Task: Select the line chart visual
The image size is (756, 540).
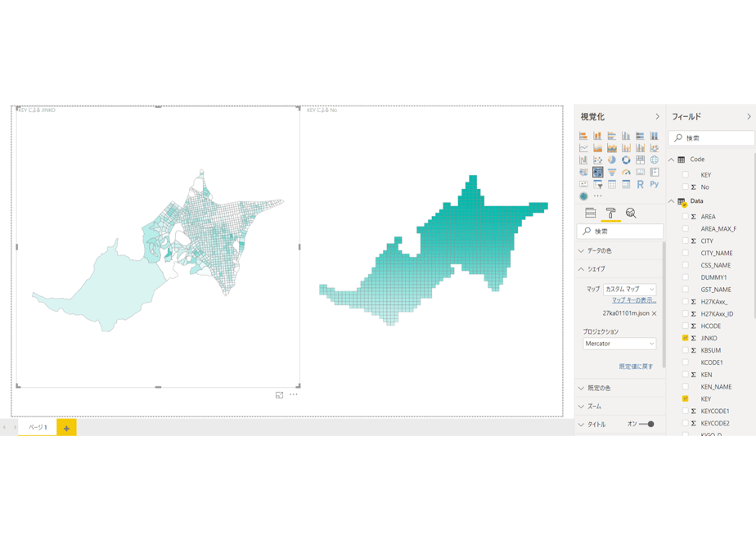Action: pyautogui.click(x=583, y=147)
